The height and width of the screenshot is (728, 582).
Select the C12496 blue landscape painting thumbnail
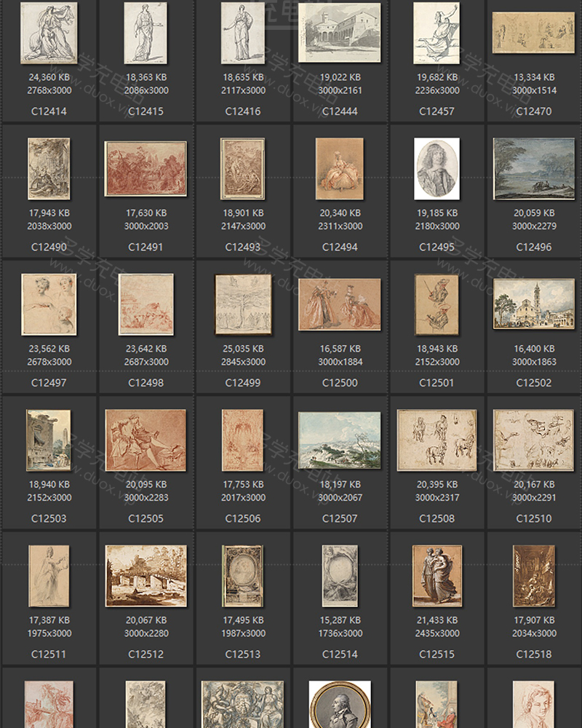tap(533, 169)
